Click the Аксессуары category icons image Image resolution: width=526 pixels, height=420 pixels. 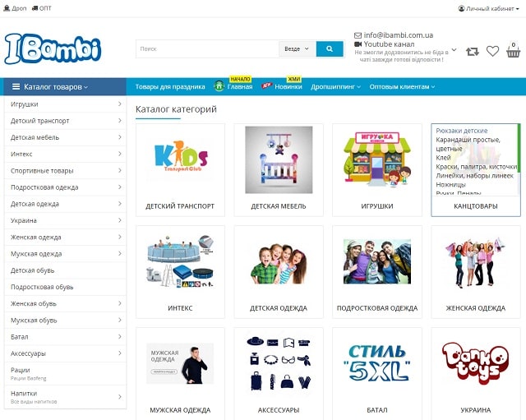pyautogui.click(x=279, y=363)
